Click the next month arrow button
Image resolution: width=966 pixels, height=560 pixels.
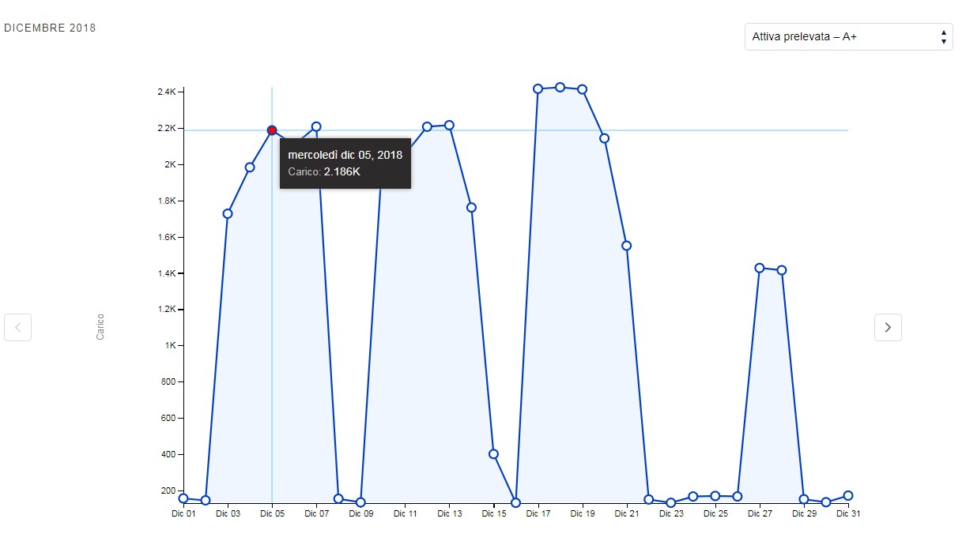coord(888,327)
